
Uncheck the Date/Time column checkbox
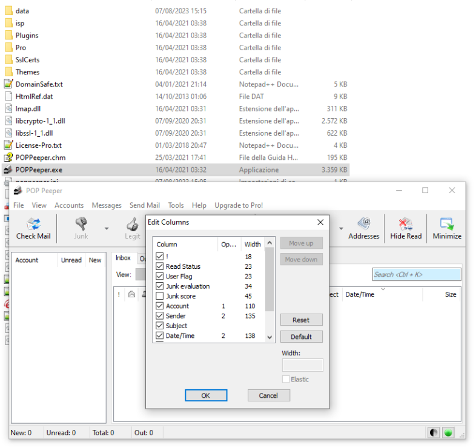tap(160, 335)
